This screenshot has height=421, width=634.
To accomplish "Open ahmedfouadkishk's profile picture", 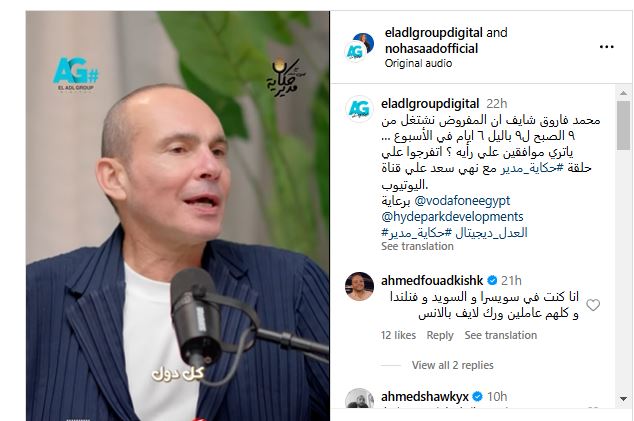I will (359, 286).
